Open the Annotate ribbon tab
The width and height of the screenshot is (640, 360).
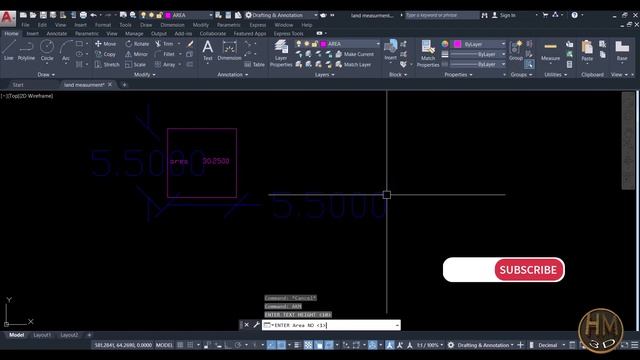point(56,33)
